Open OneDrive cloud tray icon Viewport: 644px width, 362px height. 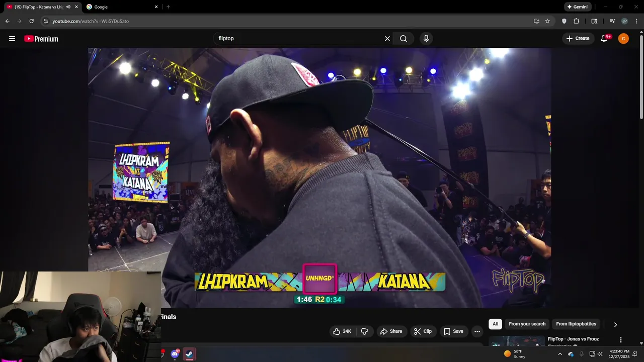[571, 354]
